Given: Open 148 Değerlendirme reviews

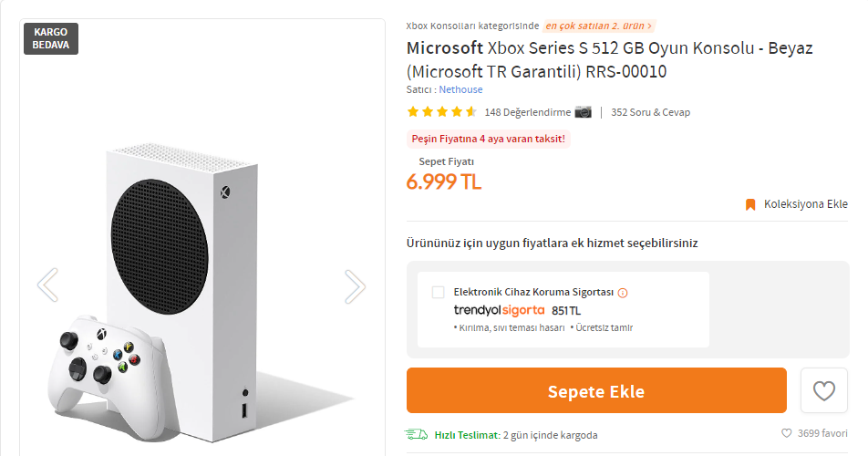Looking at the screenshot, I should [x=527, y=112].
